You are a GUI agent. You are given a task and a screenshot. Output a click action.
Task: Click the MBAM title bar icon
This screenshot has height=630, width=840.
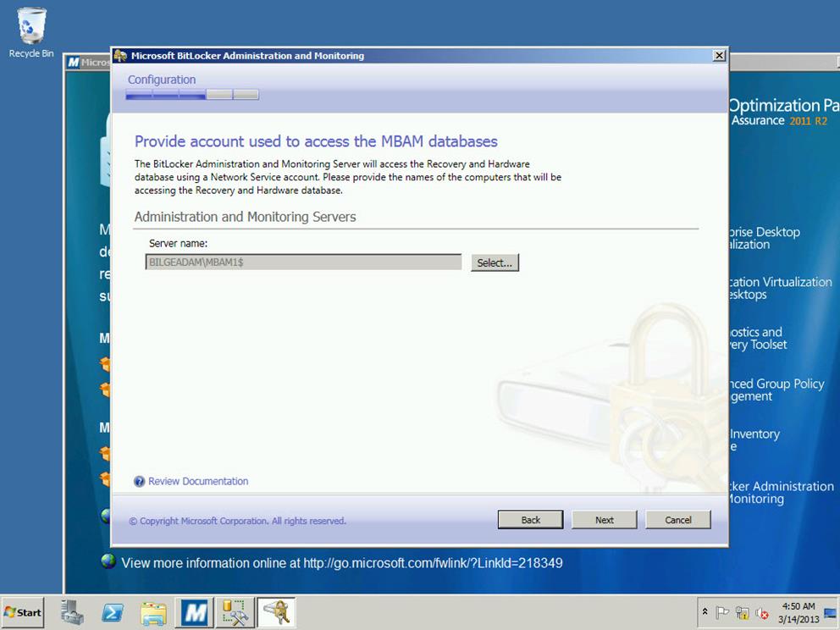tap(120, 55)
